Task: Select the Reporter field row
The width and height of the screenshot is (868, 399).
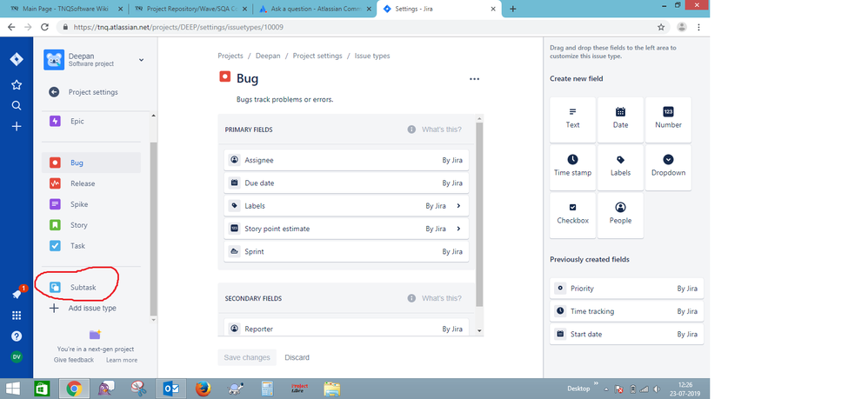Action: click(x=346, y=328)
